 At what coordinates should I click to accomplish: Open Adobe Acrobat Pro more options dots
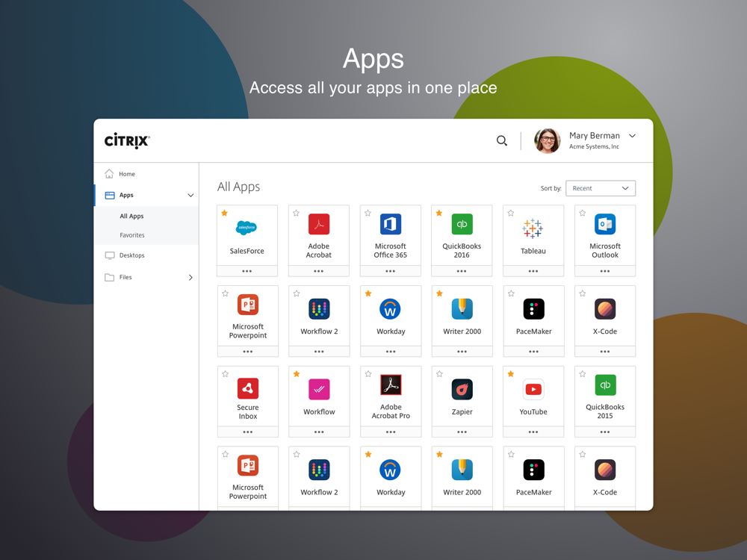click(391, 432)
